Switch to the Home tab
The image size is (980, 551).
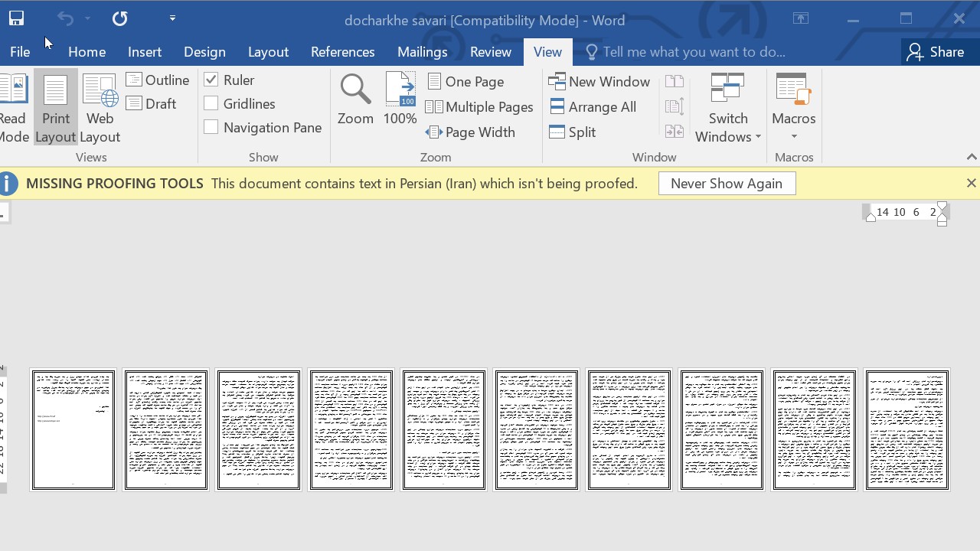point(87,52)
